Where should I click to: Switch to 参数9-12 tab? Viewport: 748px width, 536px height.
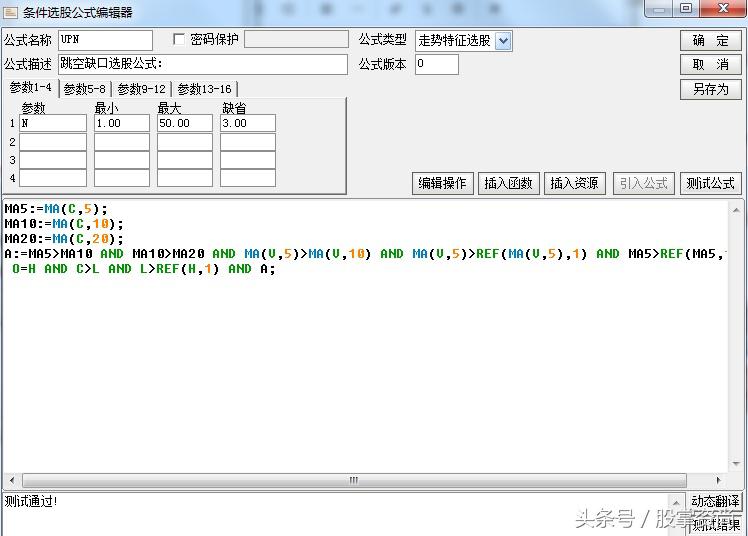[x=141, y=89]
